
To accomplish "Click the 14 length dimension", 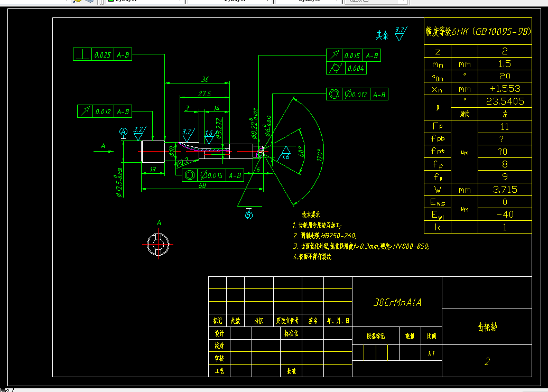I will (x=217, y=108).
